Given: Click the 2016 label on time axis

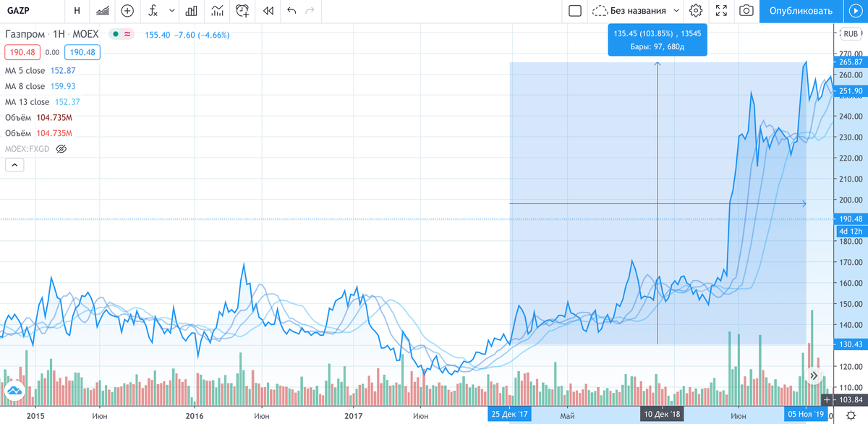Looking at the screenshot, I should point(194,415).
